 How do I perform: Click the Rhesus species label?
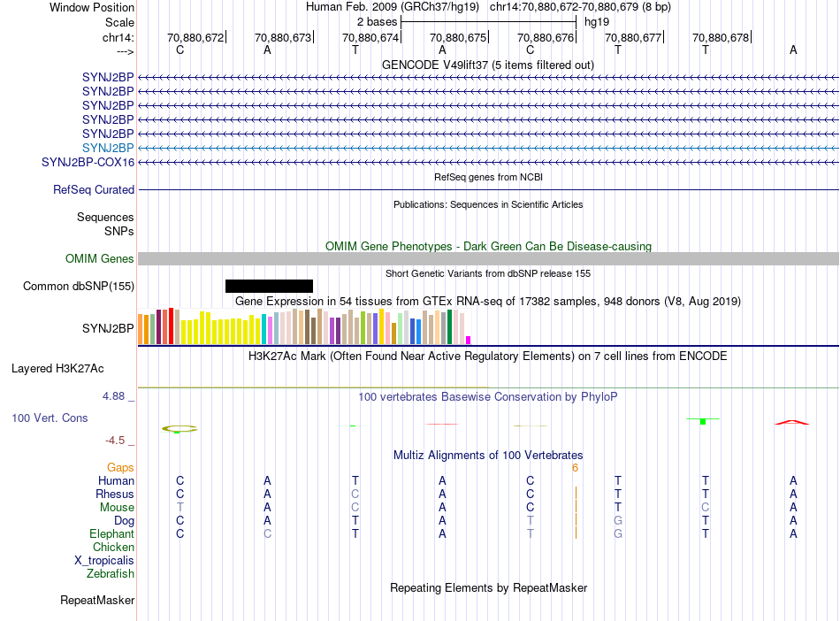tap(115, 494)
